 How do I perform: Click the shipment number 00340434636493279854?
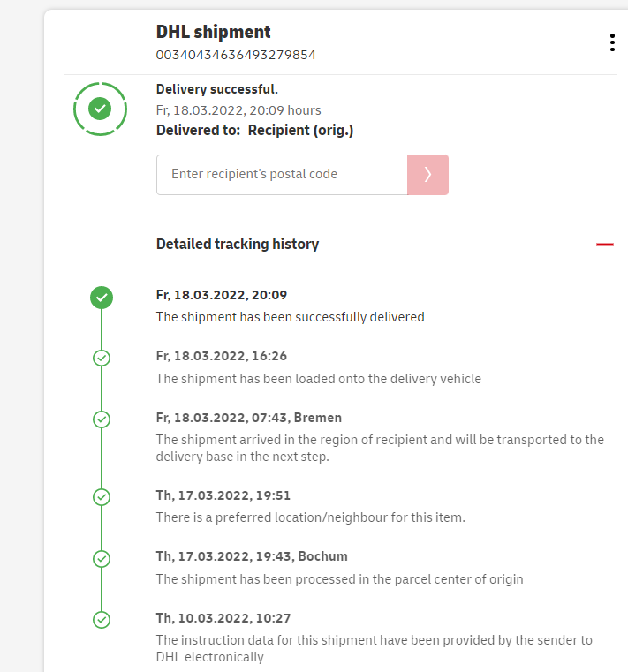pyautogui.click(x=236, y=55)
